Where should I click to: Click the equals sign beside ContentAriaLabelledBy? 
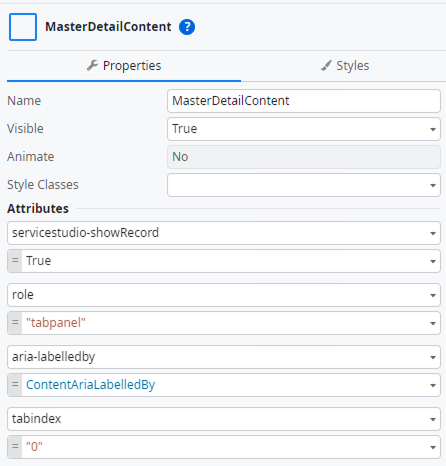pyautogui.click(x=15, y=385)
